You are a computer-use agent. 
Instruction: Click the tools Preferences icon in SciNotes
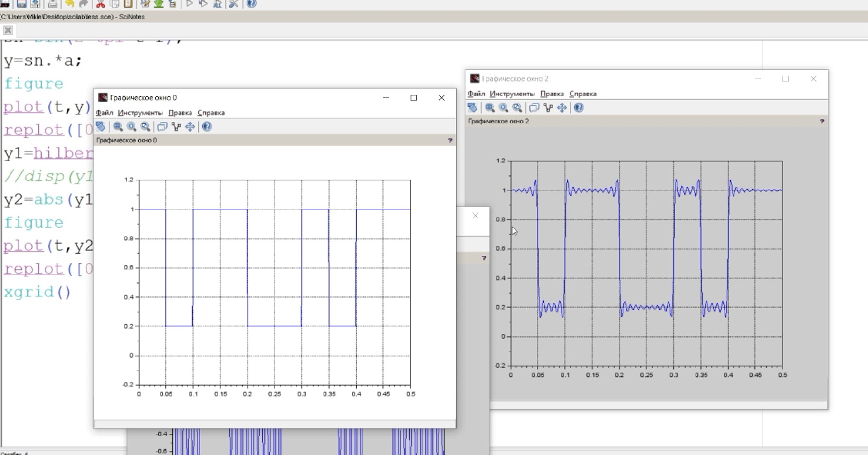pyautogui.click(x=233, y=4)
